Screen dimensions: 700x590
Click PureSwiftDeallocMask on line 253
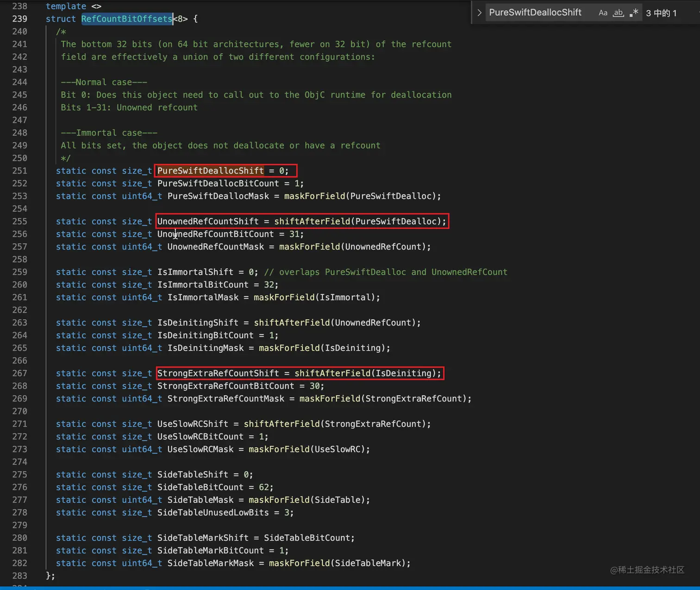pyautogui.click(x=218, y=196)
